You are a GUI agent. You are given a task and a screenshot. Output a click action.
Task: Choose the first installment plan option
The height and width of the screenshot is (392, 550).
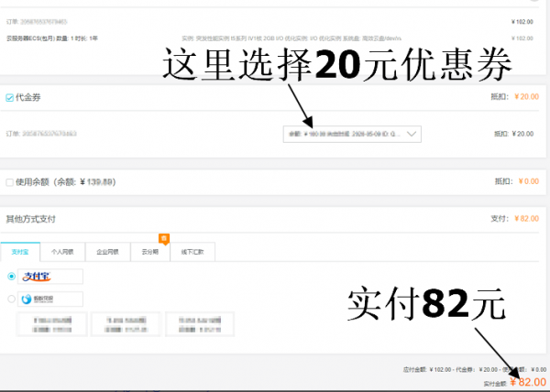[x=50, y=323]
